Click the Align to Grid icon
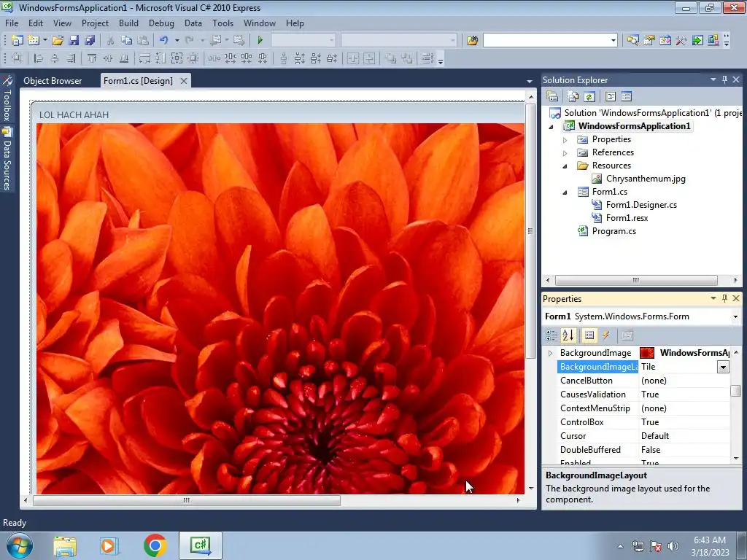 tap(17, 58)
